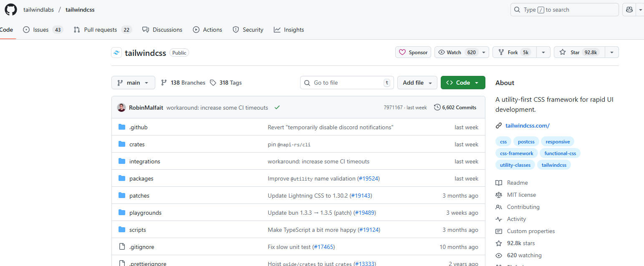This screenshot has height=266, width=644.
Task: Click the Sponsor button
Action: 413,52
